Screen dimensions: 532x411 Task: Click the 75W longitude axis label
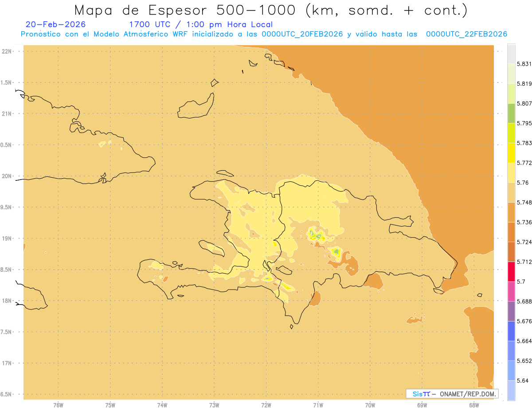pos(110,405)
